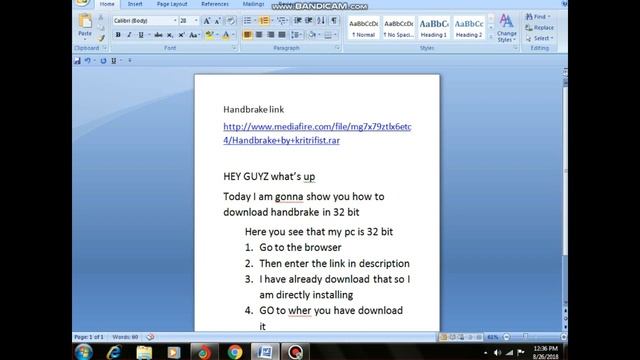Apply the font color A swatch
The width and height of the screenshot is (640, 360).
coord(226,35)
